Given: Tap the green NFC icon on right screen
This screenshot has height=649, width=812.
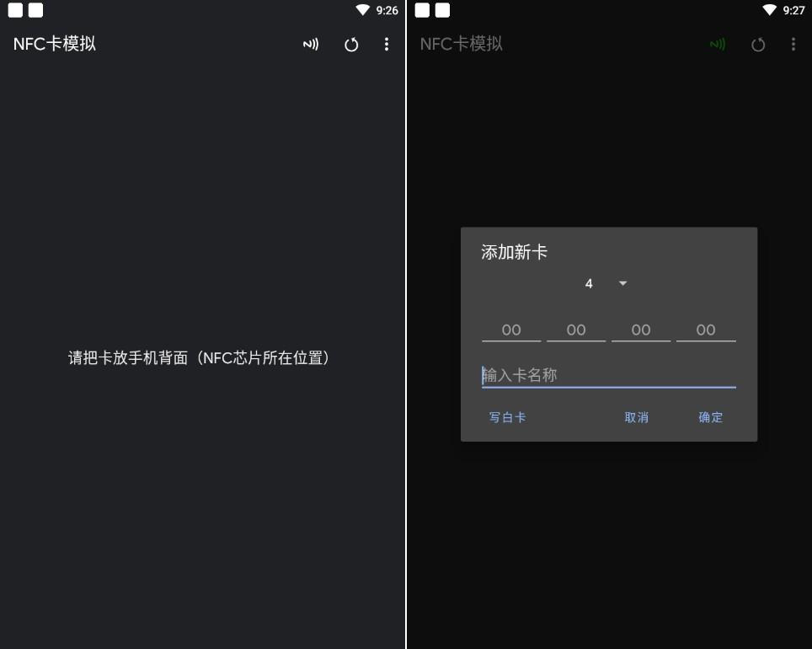Looking at the screenshot, I should click(x=717, y=45).
